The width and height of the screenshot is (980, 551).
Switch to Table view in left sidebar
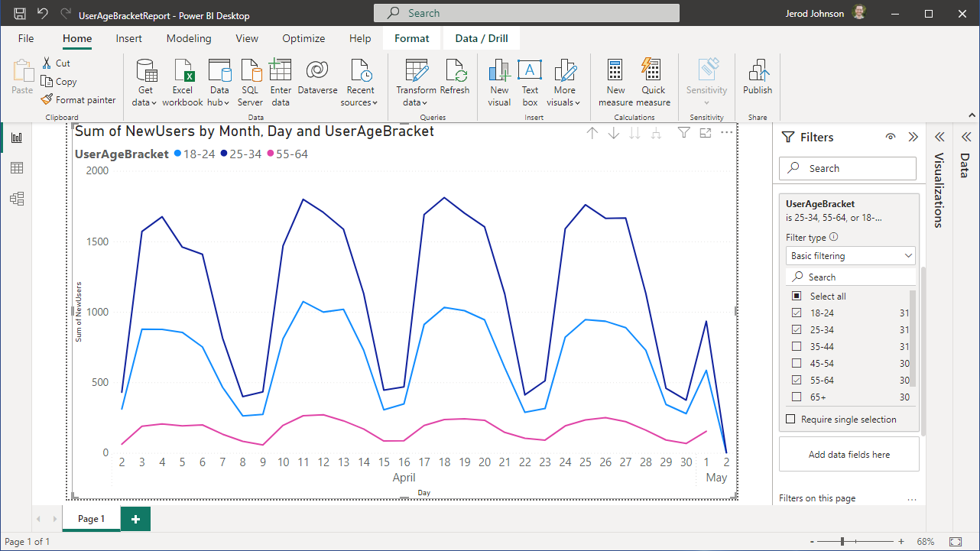click(x=17, y=168)
